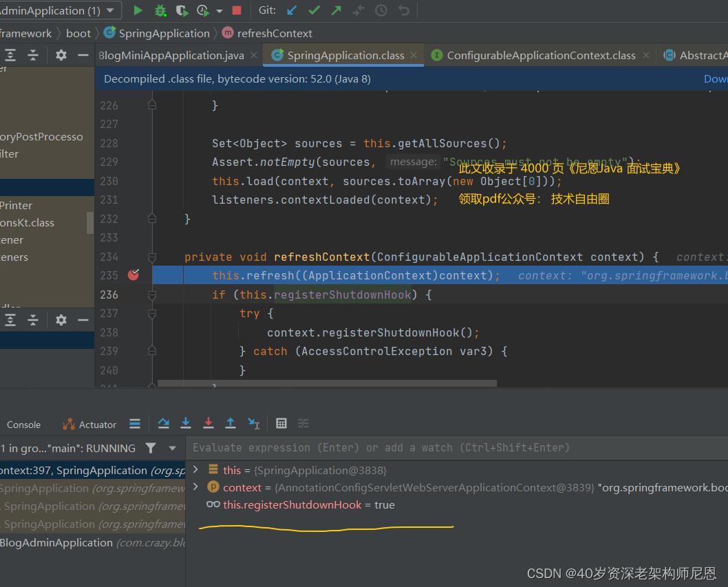Toggle thread filter funnel icon

151,448
